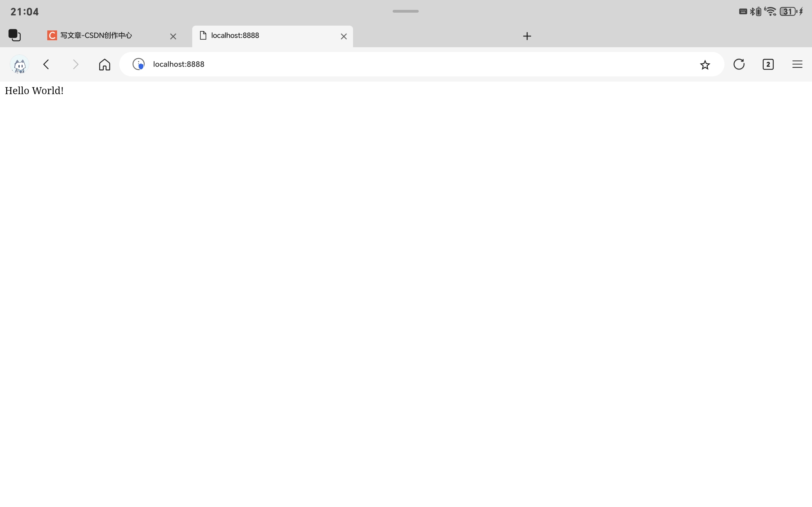
Task: Click the cat profile avatar
Action: (x=20, y=64)
